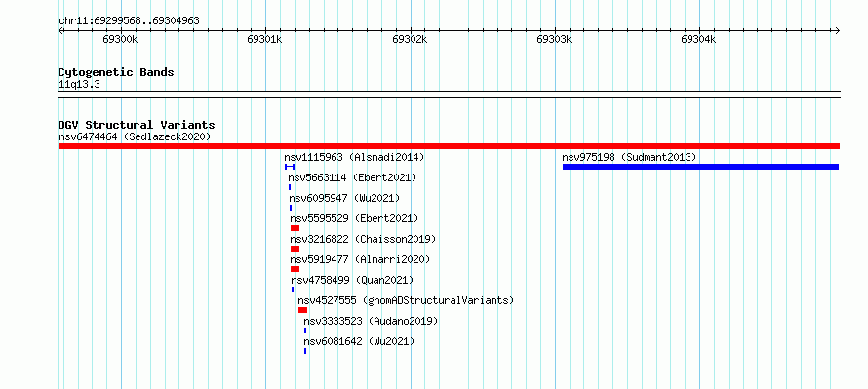Select red bar under nsv5595529
This screenshot has width=868, height=389.
[x=296, y=228]
